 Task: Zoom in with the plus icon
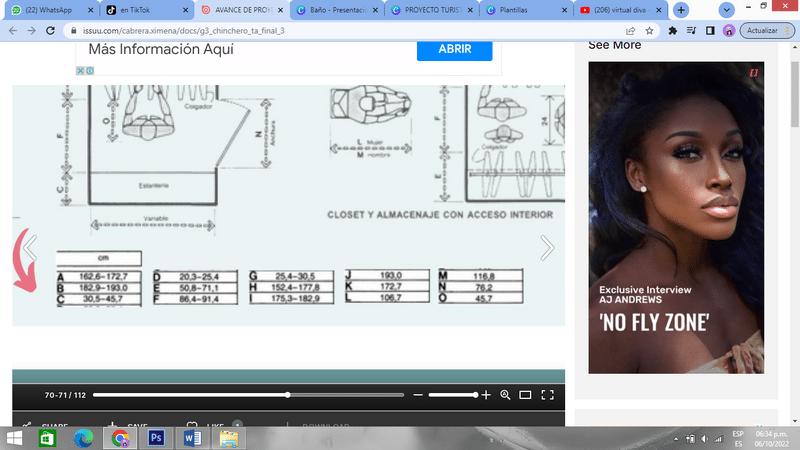486,395
